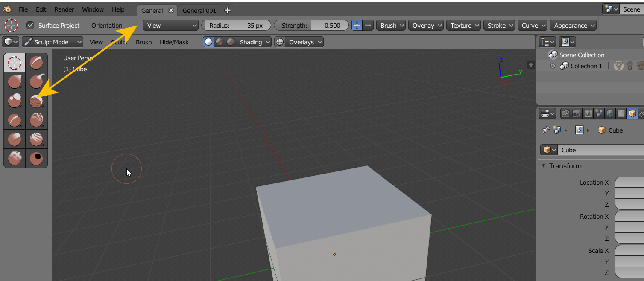Screen dimensions: 644x281
Task: Expand the Collection 1 tree item
Action: pyautogui.click(x=553, y=66)
